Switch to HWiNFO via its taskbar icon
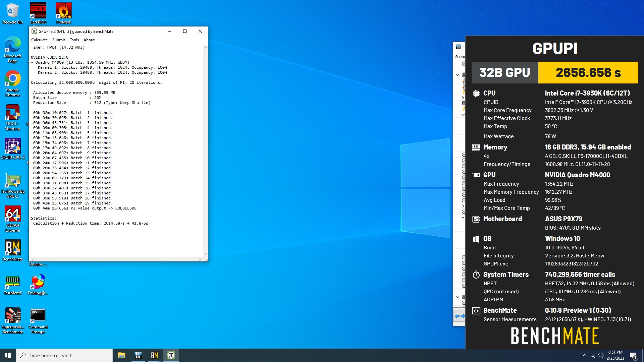This screenshot has height=362, width=644. [138, 355]
